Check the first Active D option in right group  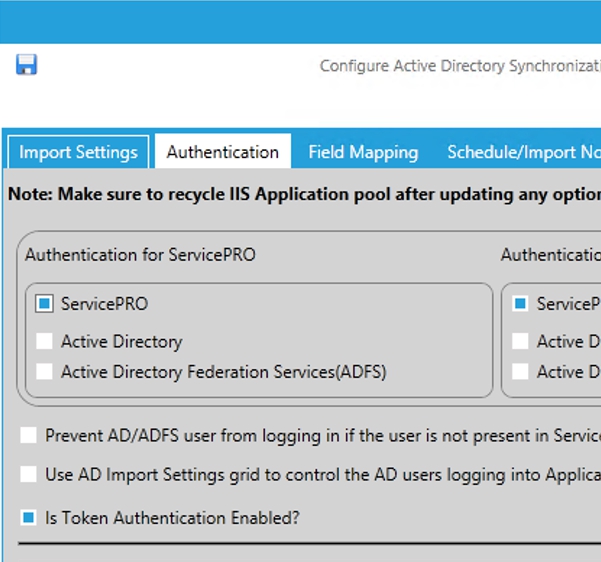(x=520, y=341)
